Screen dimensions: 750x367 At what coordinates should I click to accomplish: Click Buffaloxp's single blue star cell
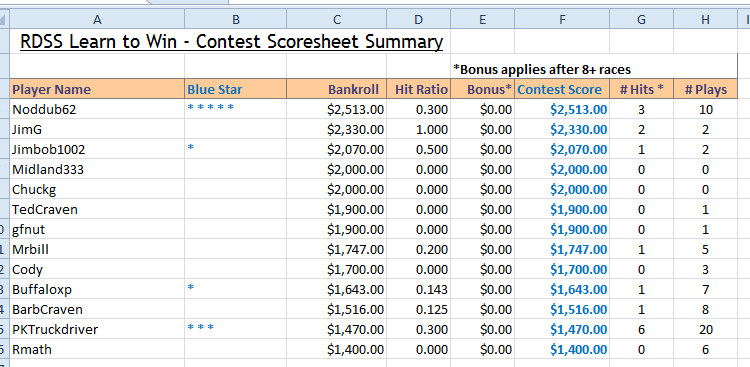(x=235, y=289)
